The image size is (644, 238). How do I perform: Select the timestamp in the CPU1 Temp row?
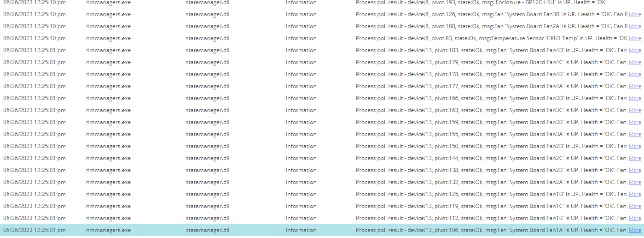[35, 38]
